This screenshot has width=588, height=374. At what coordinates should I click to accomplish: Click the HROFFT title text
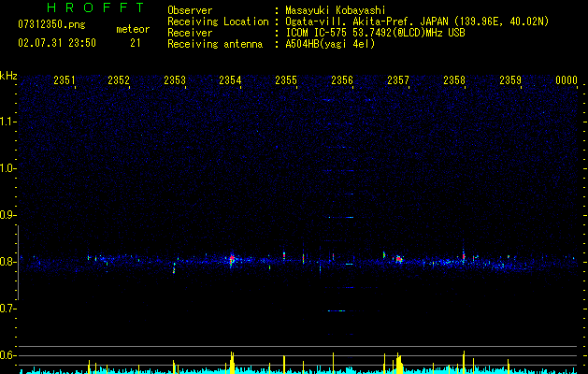96,7
